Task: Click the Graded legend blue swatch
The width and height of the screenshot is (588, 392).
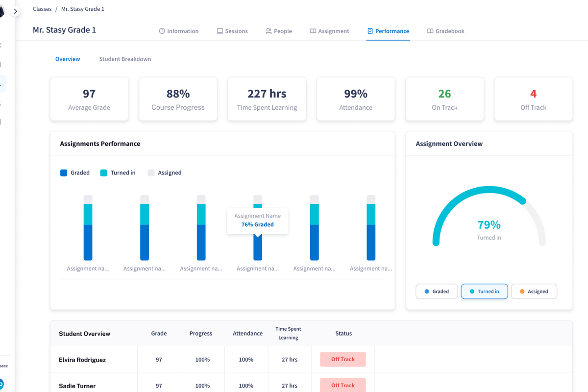Action: point(64,173)
